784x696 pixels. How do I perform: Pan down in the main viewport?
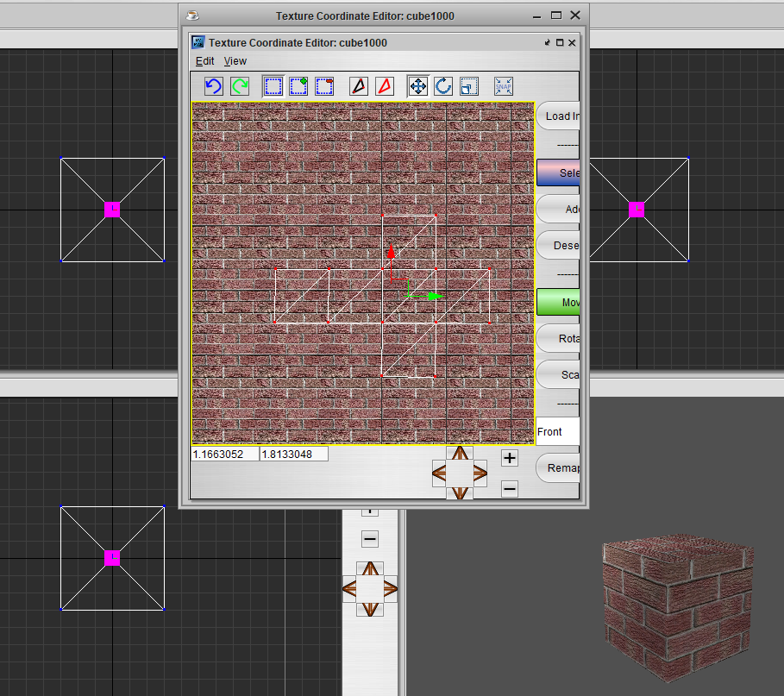point(370,609)
